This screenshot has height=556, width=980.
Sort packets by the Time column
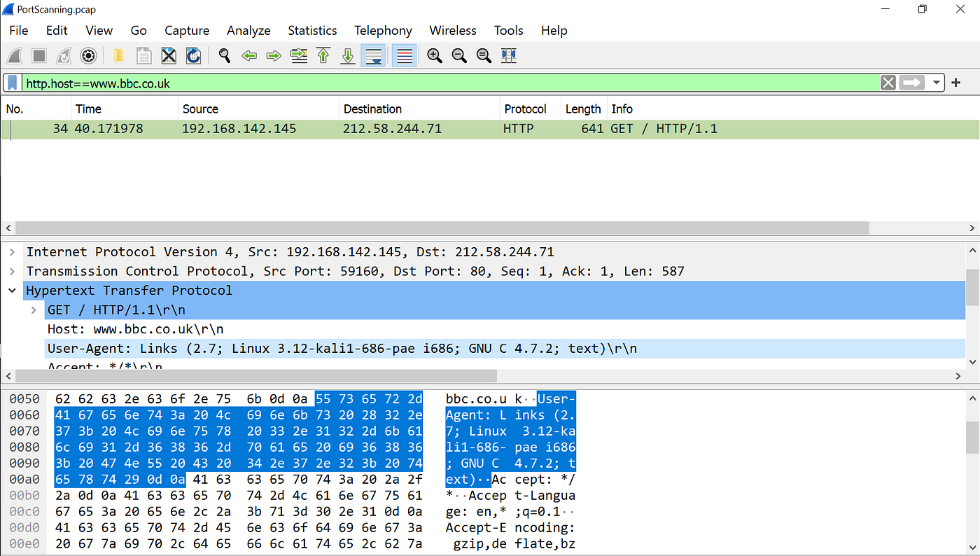(125, 109)
